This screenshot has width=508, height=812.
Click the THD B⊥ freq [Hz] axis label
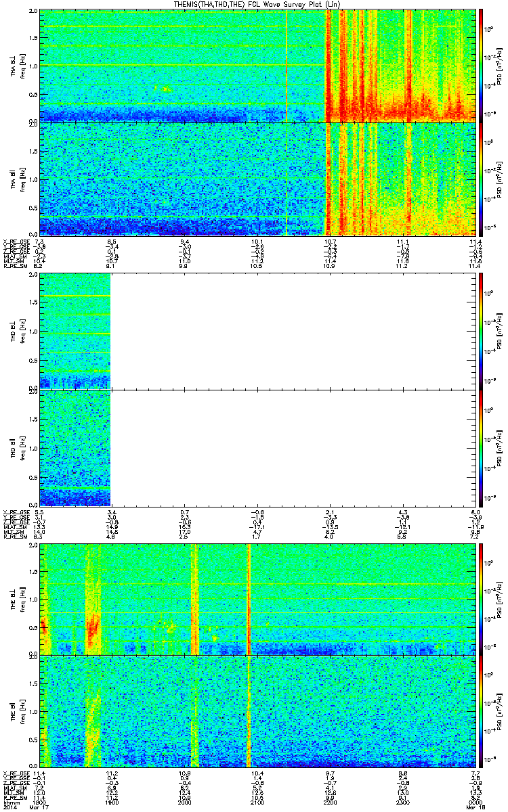coord(18,332)
